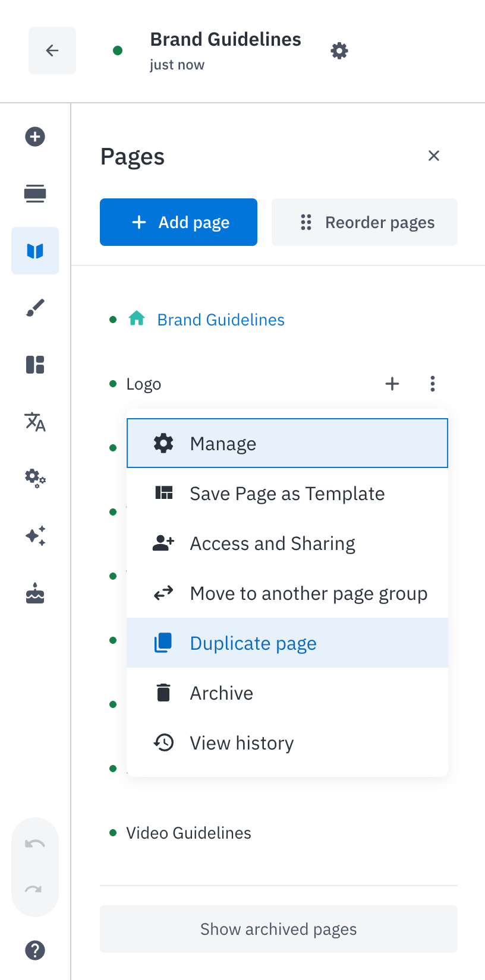Click the Reorder pages button
485x980 pixels.
(x=364, y=222)
